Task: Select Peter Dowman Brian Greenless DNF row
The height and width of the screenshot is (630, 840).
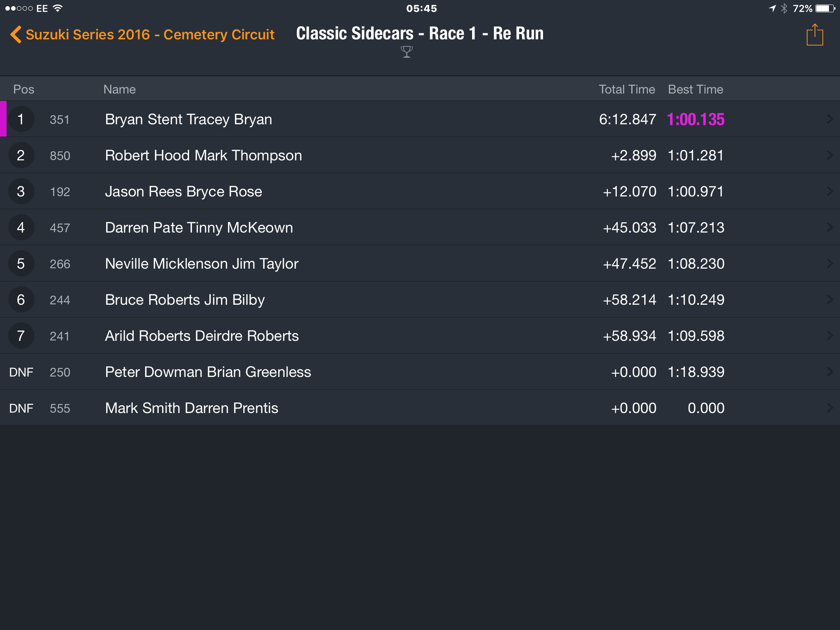Action: pos(420,372)
